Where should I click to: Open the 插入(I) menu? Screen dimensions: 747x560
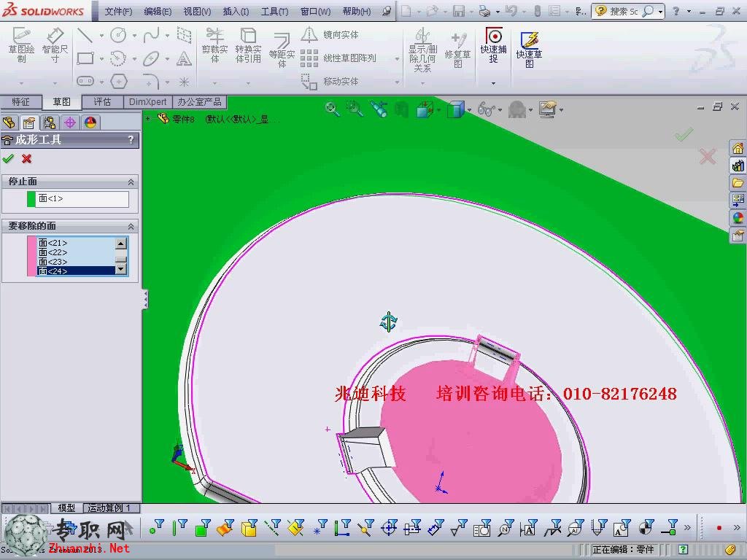point(236,11)
